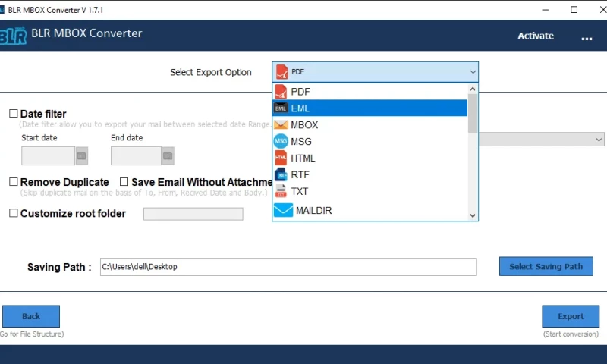Click export list scrollbar up arrow
The width and height of the screenshot is (607, 364).
tap(473, 89)
